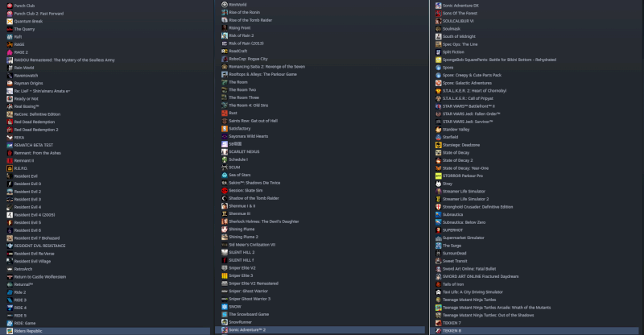Select the Sniper Elite 3 icon

(x=225, y=275)
